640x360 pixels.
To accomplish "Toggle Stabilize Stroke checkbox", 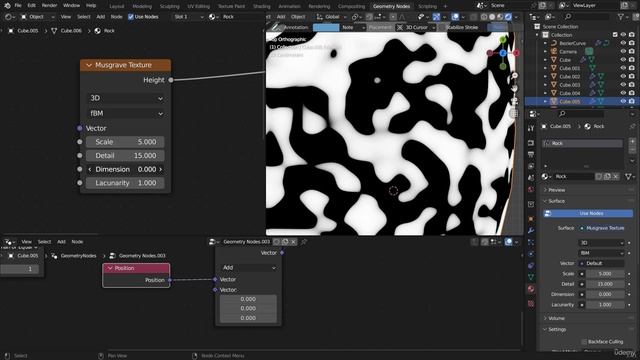I will point(442,27).
